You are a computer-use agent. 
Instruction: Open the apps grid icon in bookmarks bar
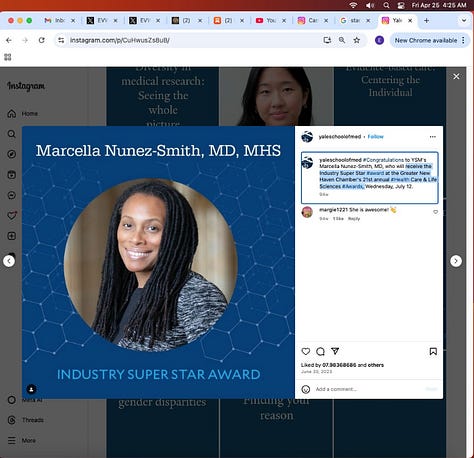coord(8,57)
